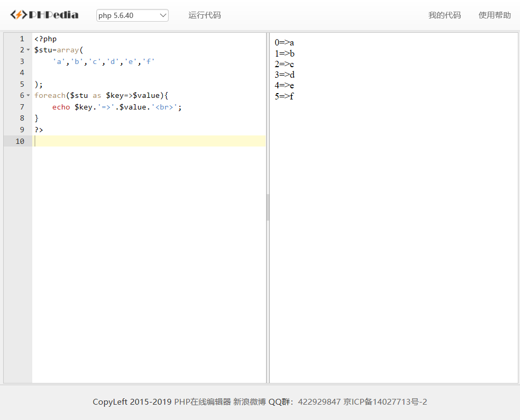Select line number 3 in gutter

pos(22,61)
